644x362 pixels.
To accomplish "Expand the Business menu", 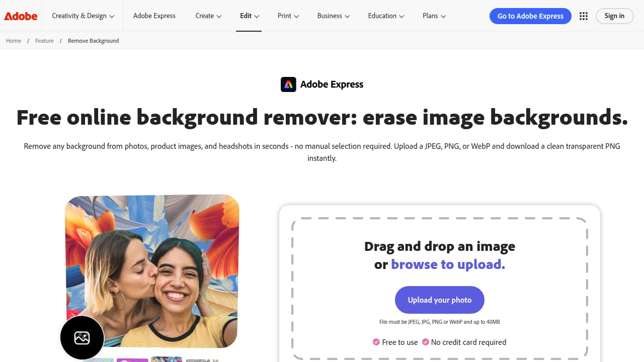I will (x=334, y=16).
